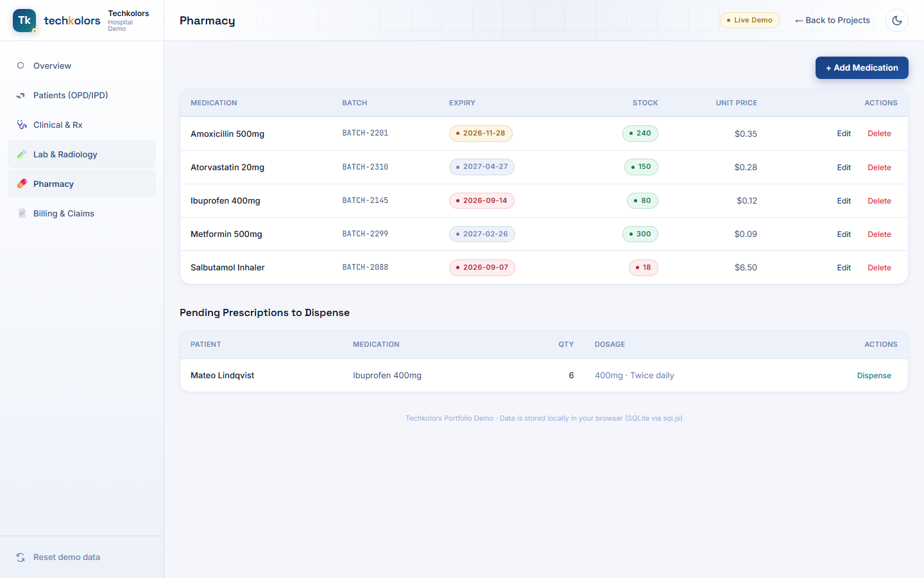This screenshot has height=578, width=924.
Task: Click unit price $6.50
Action: (x=746, y=268)
